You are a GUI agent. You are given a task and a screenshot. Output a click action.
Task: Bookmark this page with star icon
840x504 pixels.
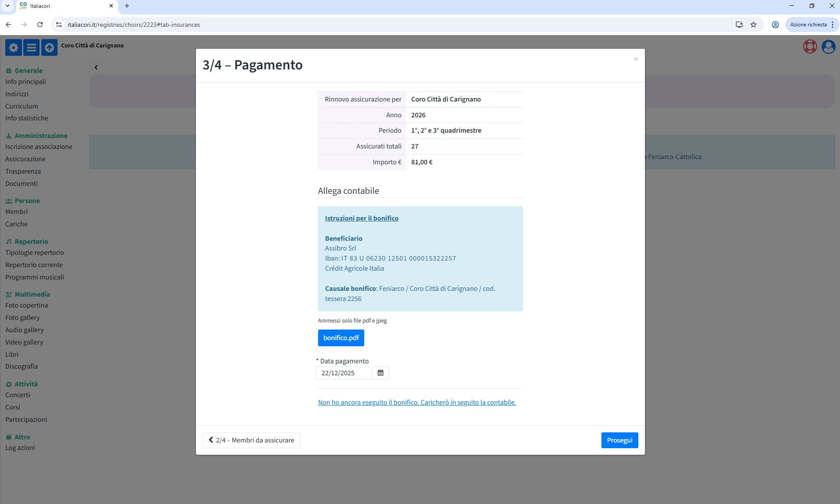click(x=753, y=25)
